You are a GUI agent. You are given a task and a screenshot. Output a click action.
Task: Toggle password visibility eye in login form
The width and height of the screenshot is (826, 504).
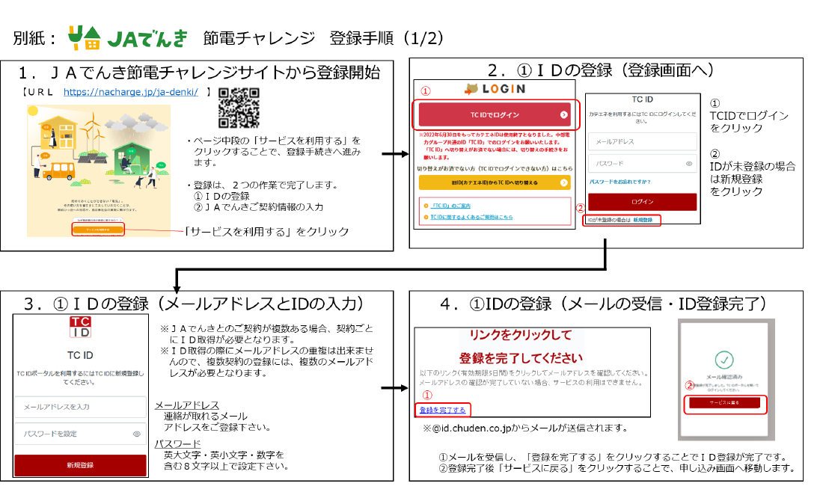pyautogui.click(x=688, y=163)
